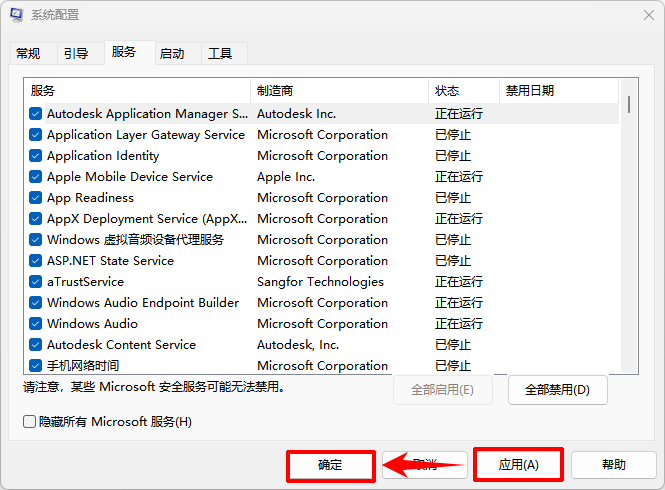Select the 手机网络时间 service name
The image size is (665, 490).
click(83, 365)
